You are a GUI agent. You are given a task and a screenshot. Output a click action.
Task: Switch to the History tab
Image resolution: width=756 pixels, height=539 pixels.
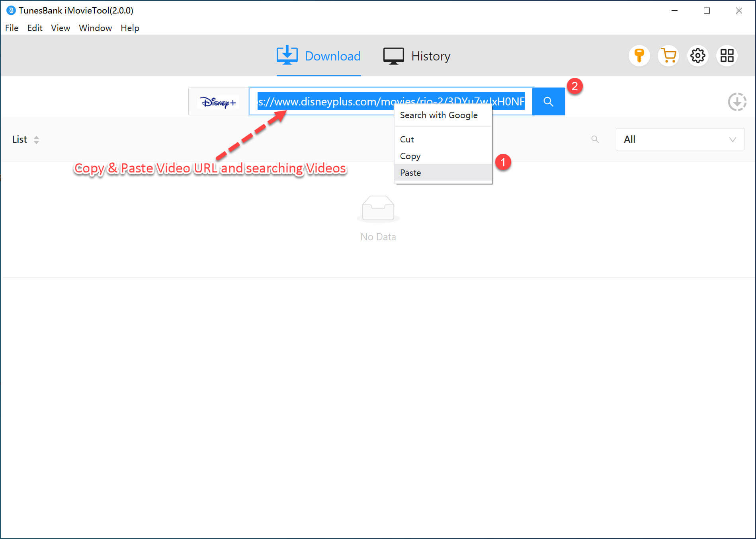417,56
